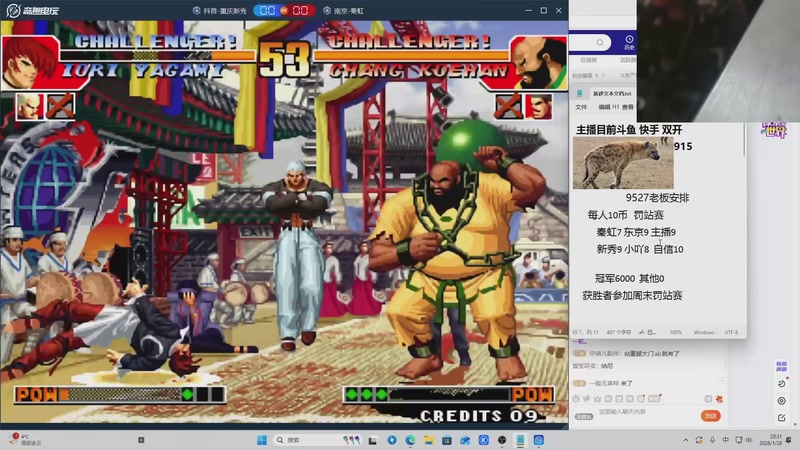The image size is (800, 450).
Task: Click the blue K app icon on taskbar
Action: (484, 440)
